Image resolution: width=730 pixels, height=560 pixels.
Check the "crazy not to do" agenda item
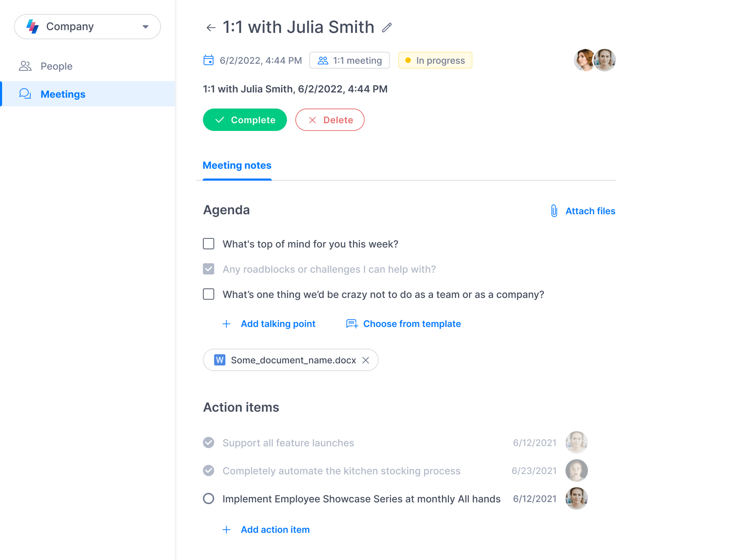(208, 294)
